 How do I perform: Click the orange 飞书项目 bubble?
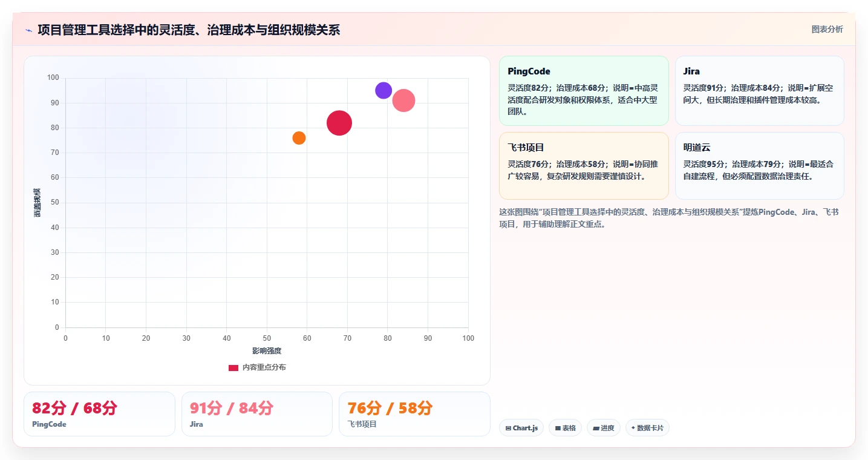coord(299,138)
